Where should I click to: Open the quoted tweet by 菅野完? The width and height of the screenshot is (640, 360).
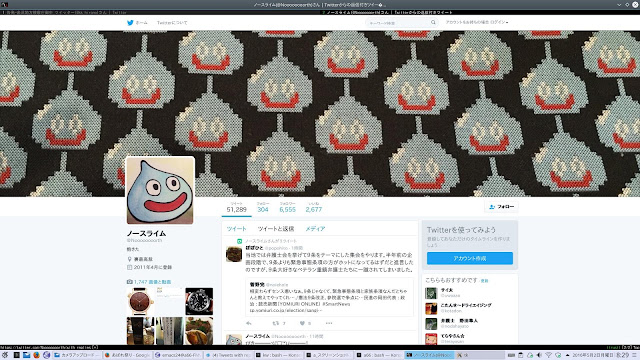tap(329, 297)
